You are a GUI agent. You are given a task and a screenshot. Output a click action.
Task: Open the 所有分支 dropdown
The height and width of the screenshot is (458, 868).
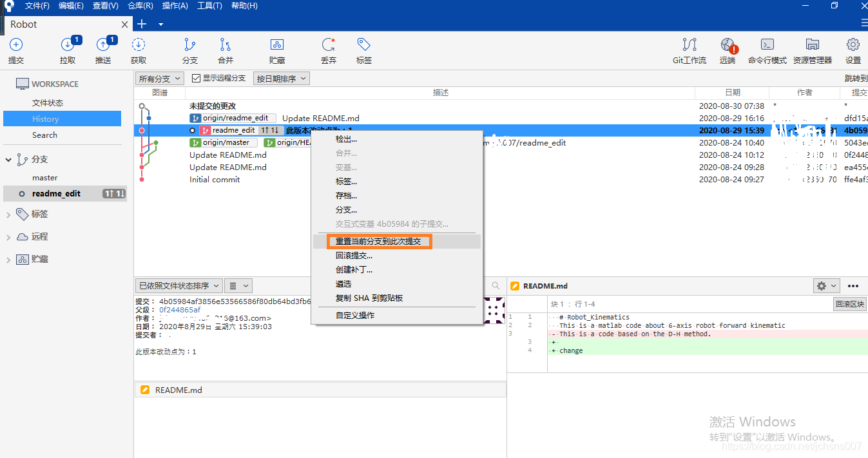coord(160,79)
